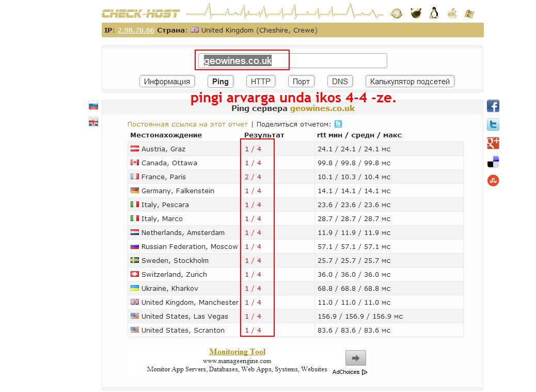
Task: Click the Информация button
Action: pos(167,81)
